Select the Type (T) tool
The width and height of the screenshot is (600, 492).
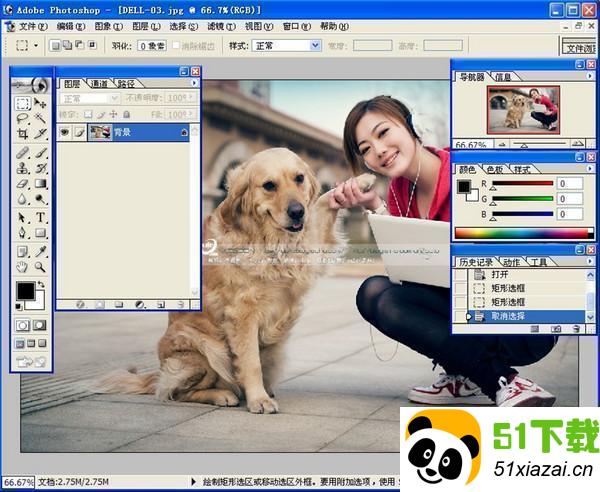click(41, 218)
